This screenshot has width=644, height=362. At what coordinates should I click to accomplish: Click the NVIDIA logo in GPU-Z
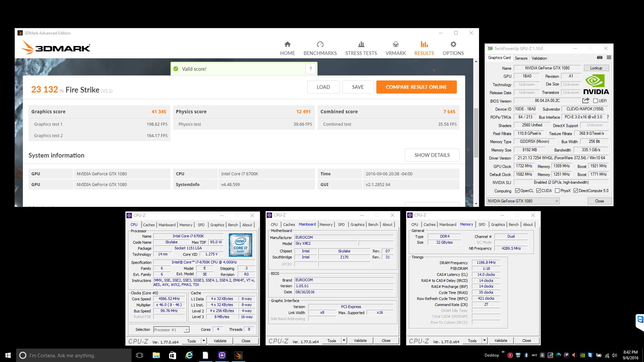596,84
